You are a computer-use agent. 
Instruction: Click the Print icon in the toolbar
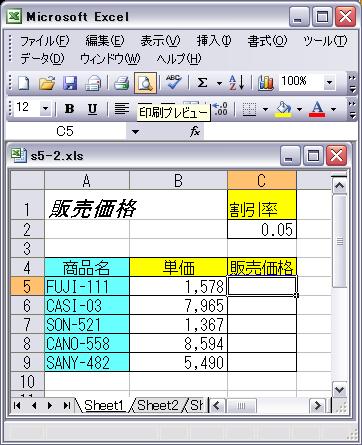[x=121, y=83]
